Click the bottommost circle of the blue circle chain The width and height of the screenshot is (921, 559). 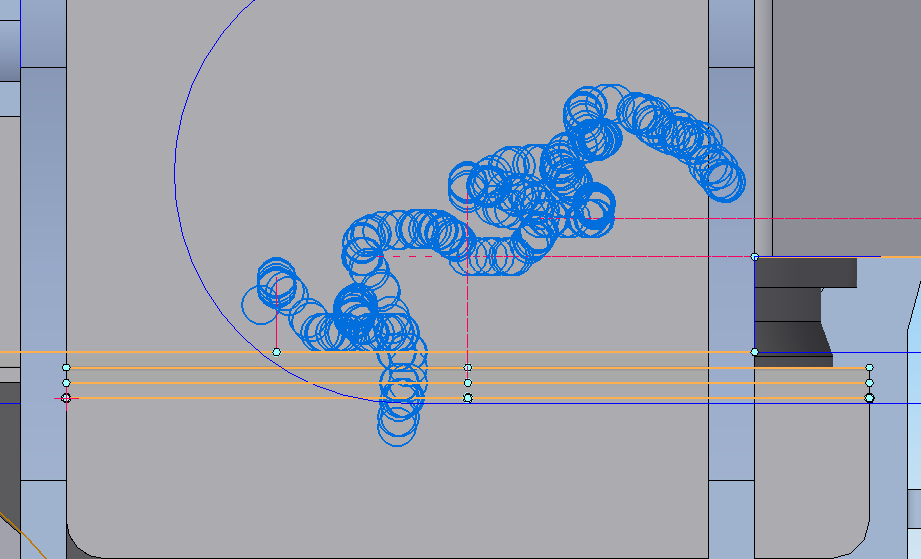pyautogui.click(x=397, y=427)
